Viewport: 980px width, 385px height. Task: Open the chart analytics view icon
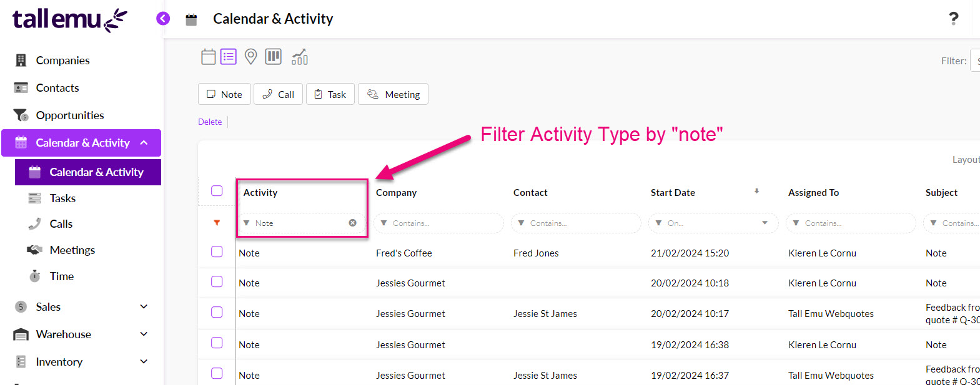click(x=300, y=57)
